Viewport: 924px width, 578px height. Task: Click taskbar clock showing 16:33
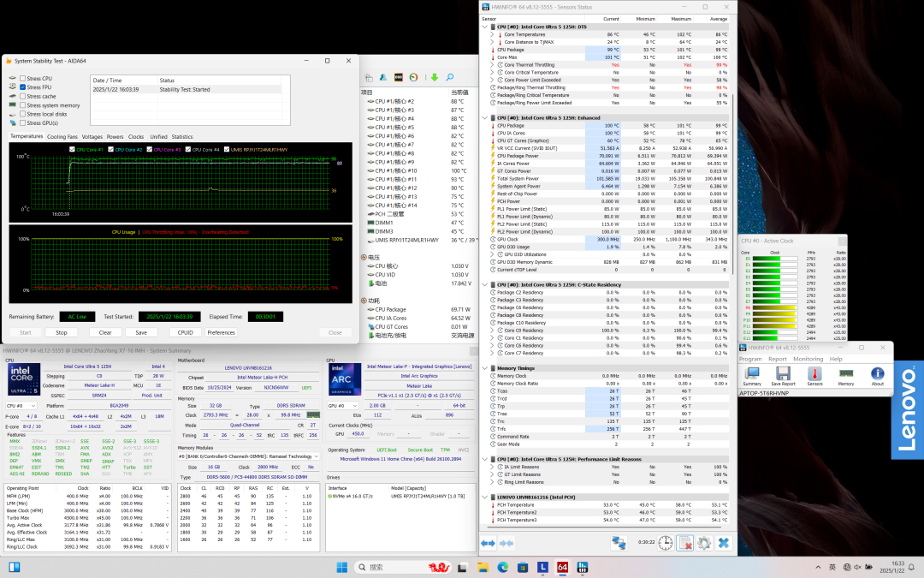[x=892, y=567]
